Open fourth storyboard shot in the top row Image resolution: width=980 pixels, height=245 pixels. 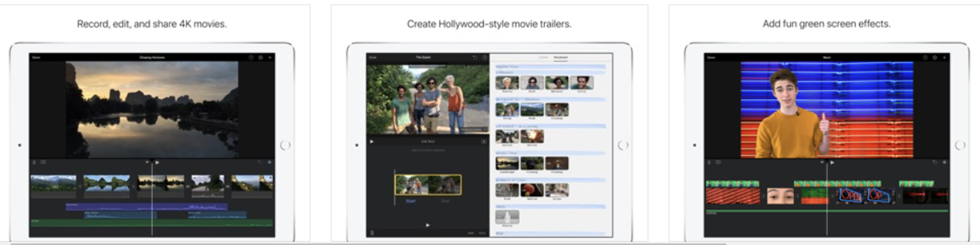(581, 83)
